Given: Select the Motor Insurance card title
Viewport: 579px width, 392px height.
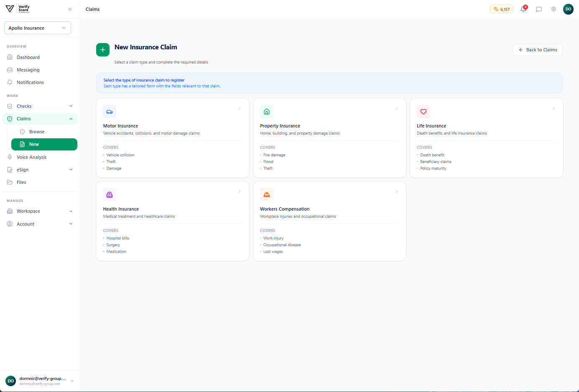Looking at the screenshot, I should (120, 126).
